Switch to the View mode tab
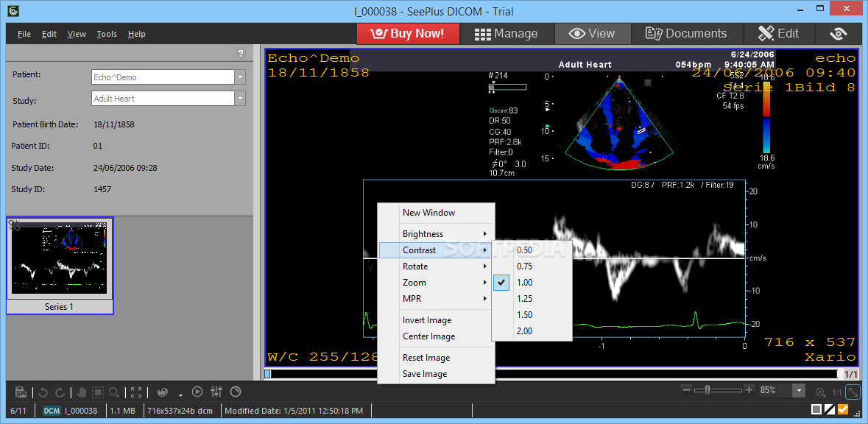868x424 pixels. coord(593,34)
